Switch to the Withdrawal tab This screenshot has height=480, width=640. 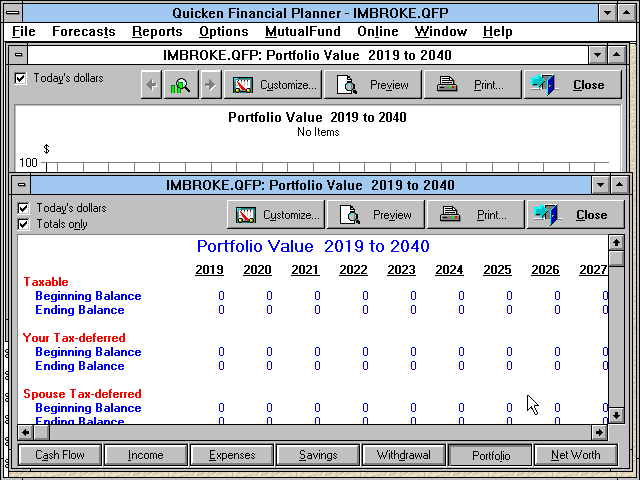[x=404, y=455]
